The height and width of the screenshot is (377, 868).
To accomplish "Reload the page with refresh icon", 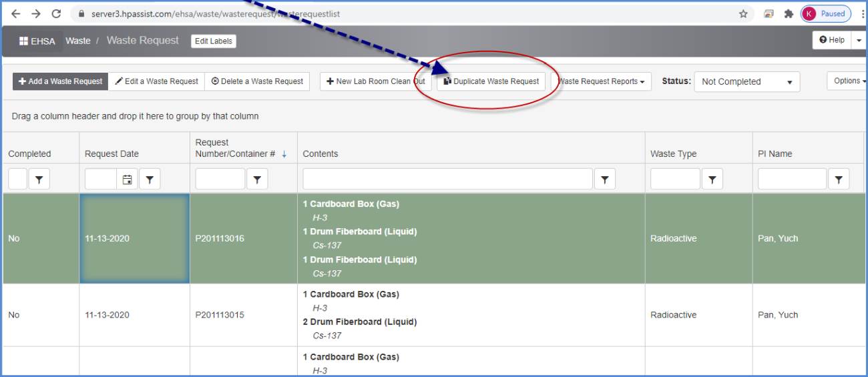I will coord(56,14).
